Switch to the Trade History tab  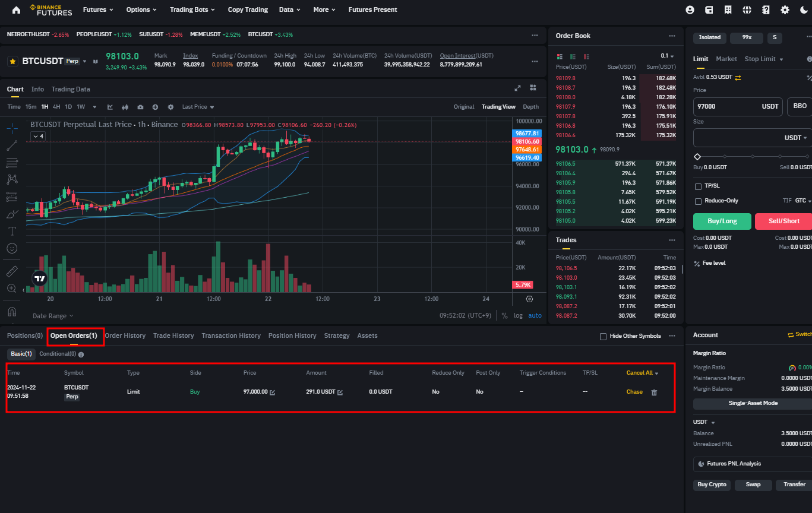coord(173,335)
